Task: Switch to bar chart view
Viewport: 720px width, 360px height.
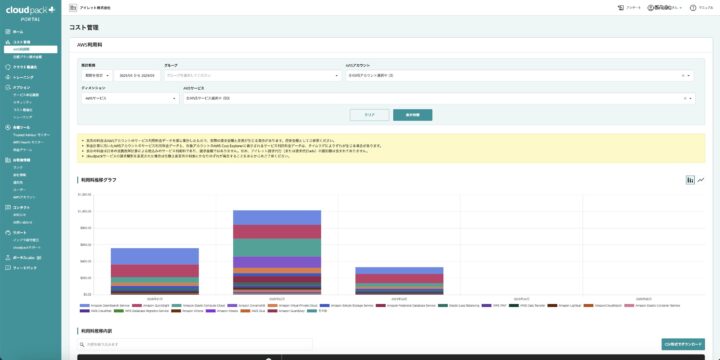Action: 690,180
